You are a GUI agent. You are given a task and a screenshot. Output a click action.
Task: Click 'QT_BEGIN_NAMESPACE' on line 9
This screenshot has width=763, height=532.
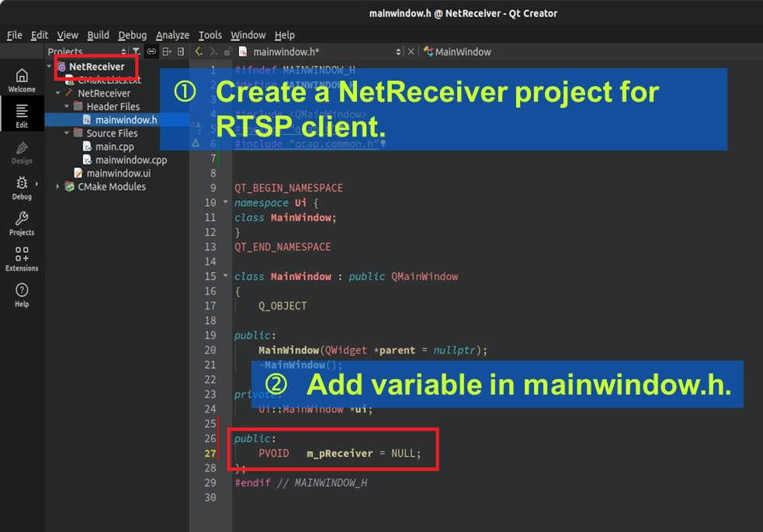[289, 188]
